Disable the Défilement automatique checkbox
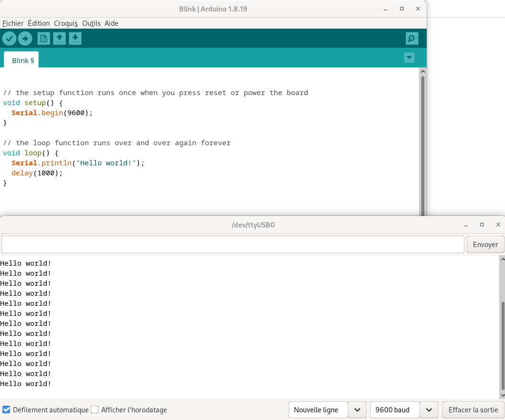This screenshot has height=420, width=505. 7,409
